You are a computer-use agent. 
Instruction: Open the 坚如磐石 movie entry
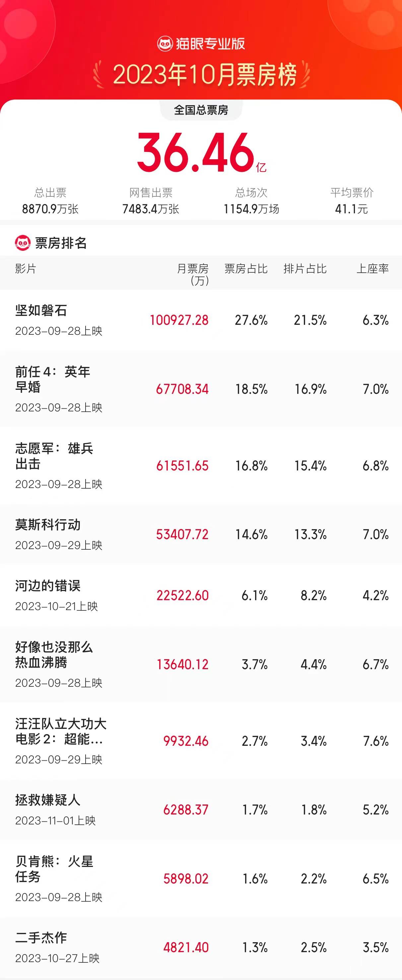coord(41,311)
